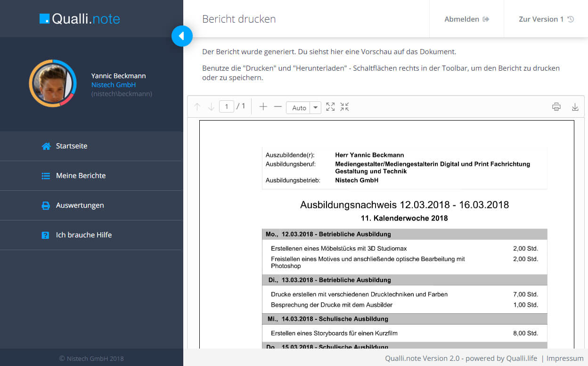Click the © Nistech GmbH 2018 copyright

91,358
